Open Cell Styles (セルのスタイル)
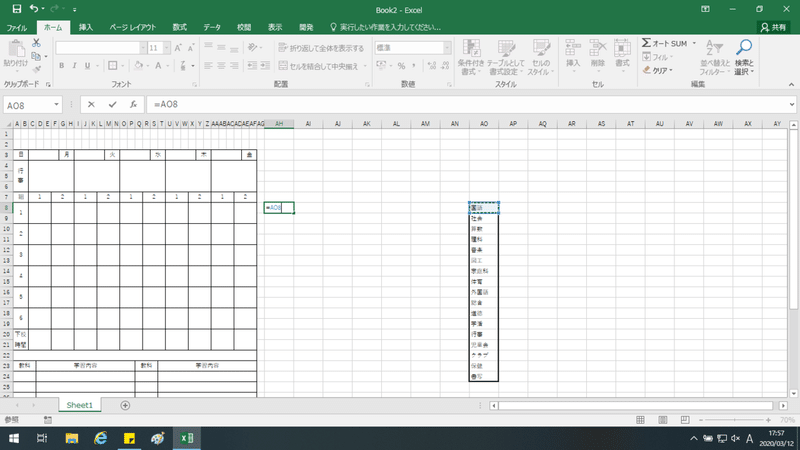800x450 pixels. click(x=540, y=58)
